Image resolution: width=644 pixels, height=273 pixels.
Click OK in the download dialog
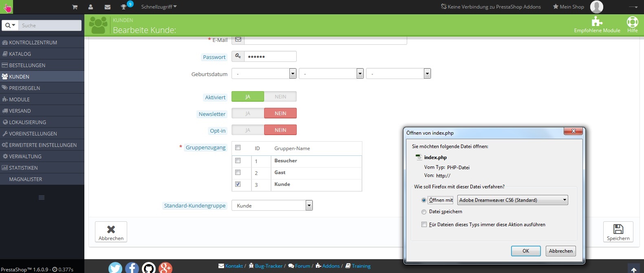[526, 251]
